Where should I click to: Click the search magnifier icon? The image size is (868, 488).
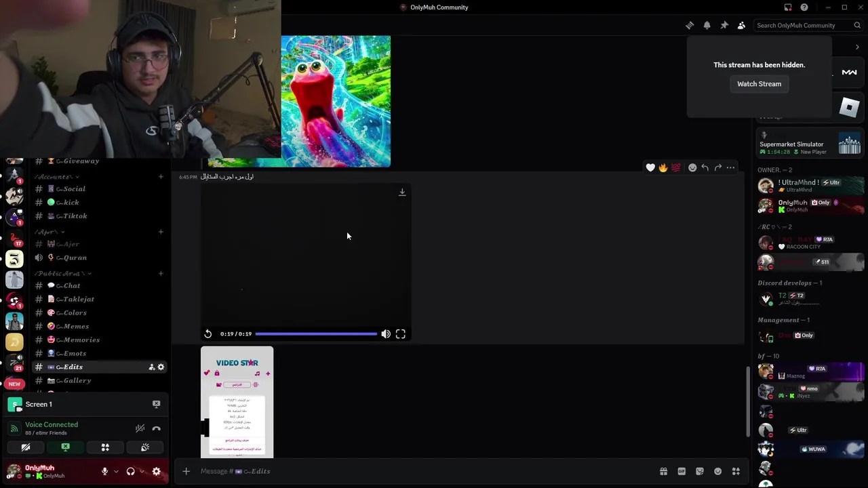[857, 25]
